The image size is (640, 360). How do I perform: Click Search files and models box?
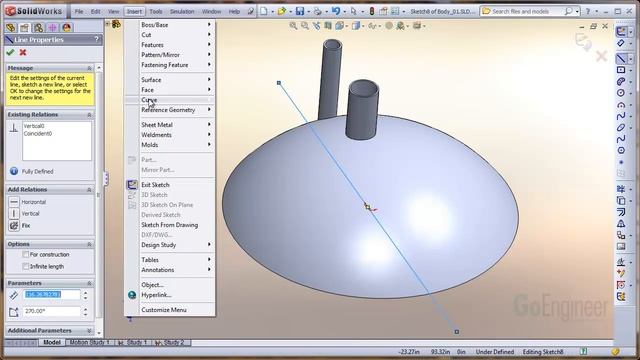527,11
